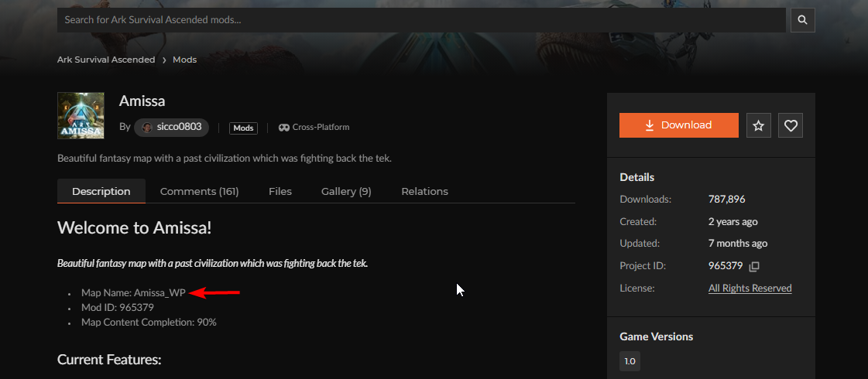Click the 1.0 game version badge

click(x=630, y=361)
